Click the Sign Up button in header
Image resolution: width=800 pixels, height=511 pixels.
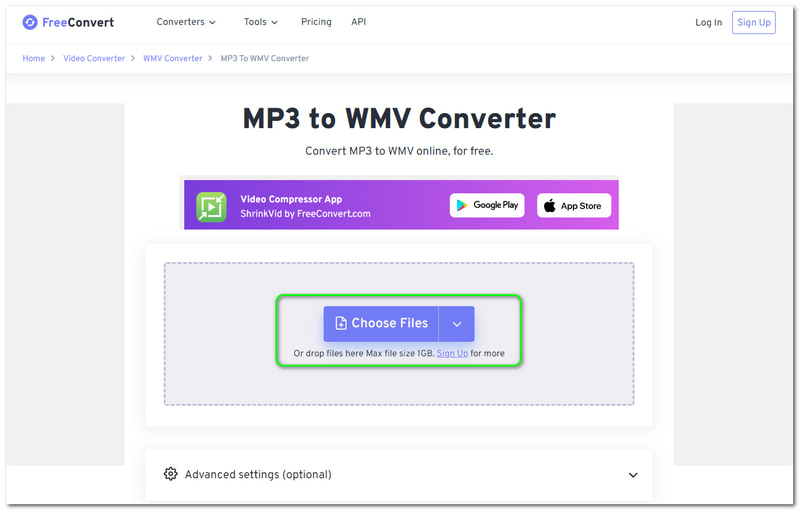pos(754,22)
